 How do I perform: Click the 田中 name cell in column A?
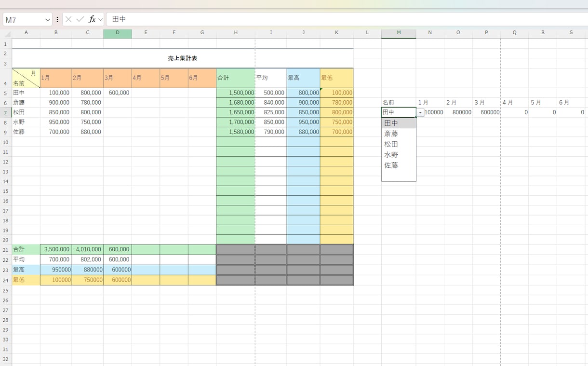[26, 93]
